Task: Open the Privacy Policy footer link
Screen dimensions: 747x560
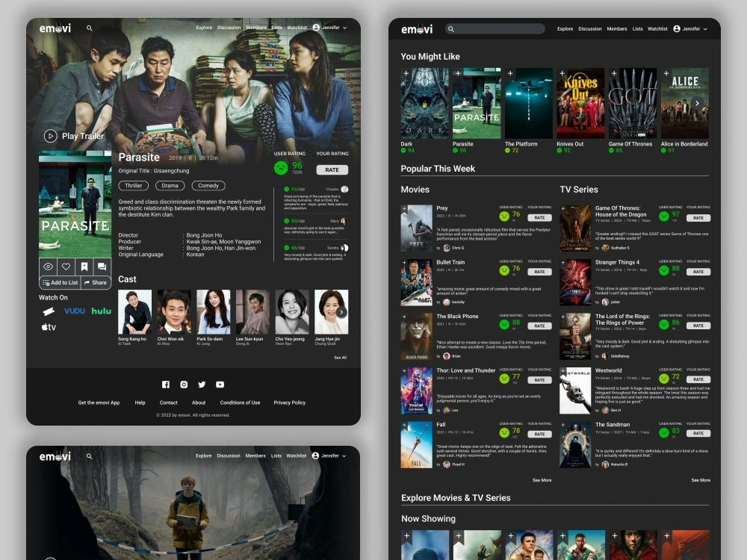Action: point(290,402)
